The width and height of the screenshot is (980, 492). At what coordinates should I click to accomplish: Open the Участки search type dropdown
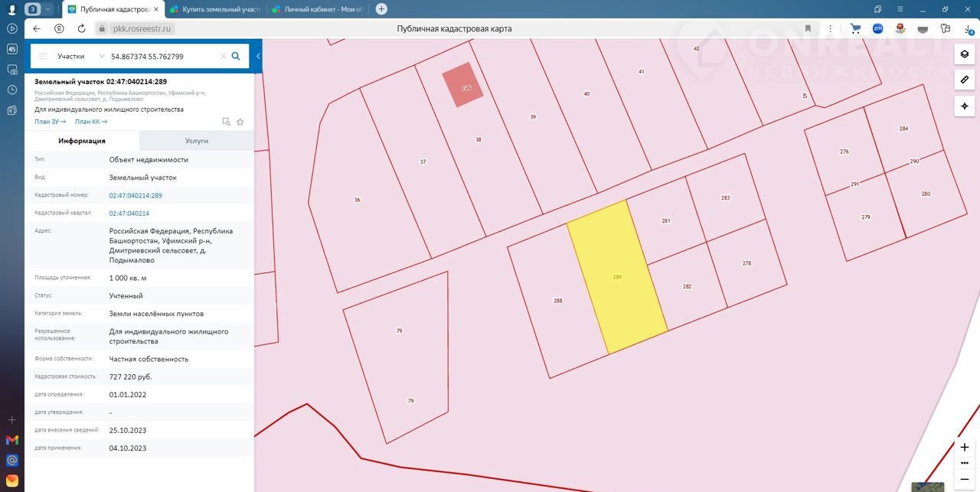pyautogui.click(x=80, y=56)
